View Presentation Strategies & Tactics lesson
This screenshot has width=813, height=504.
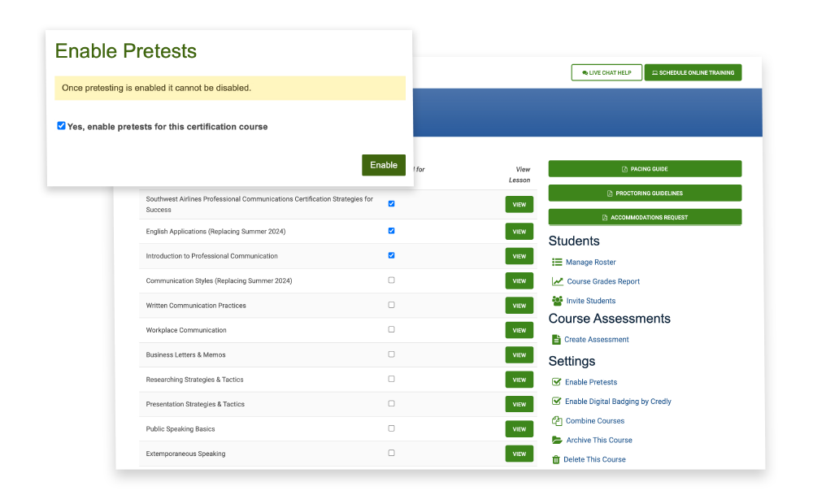tap(519, 405)
